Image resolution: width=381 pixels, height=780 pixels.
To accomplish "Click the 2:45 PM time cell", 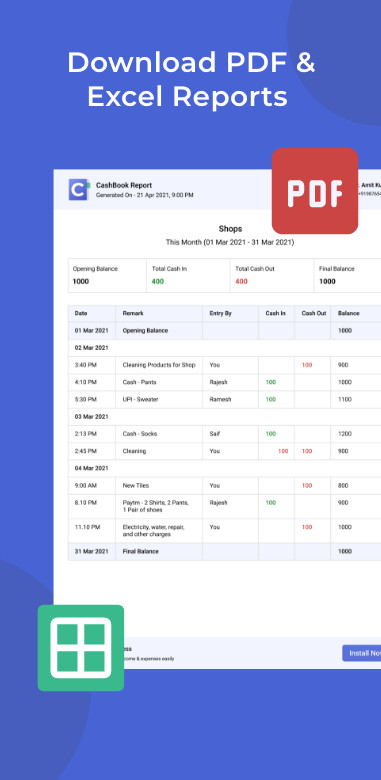I will click(92, 451).
